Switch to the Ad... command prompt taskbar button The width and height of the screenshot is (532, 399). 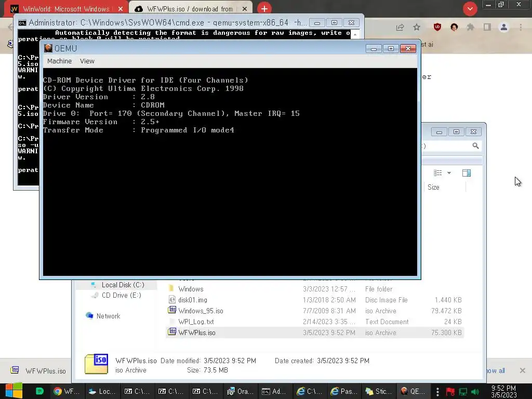coord(274,391)
